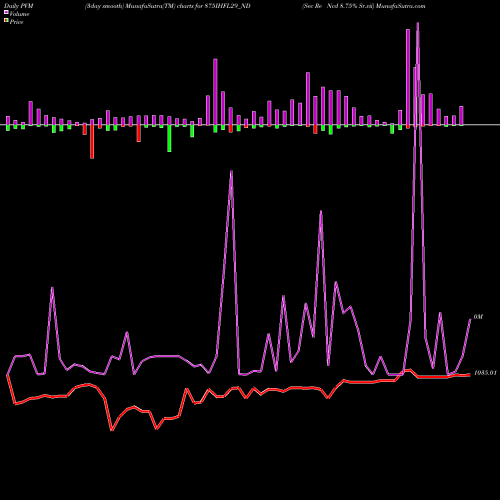Image resolution: width=500 pixels, height=500 pixels.
Task: Click the 'Volume' legend label
Action: click(x=19, y=14)
